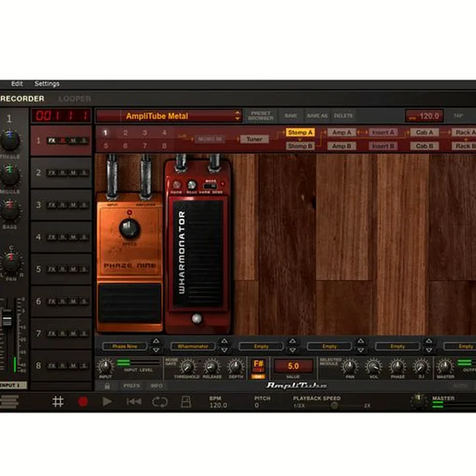Click the grid snap hash icon

pos(58,402)
